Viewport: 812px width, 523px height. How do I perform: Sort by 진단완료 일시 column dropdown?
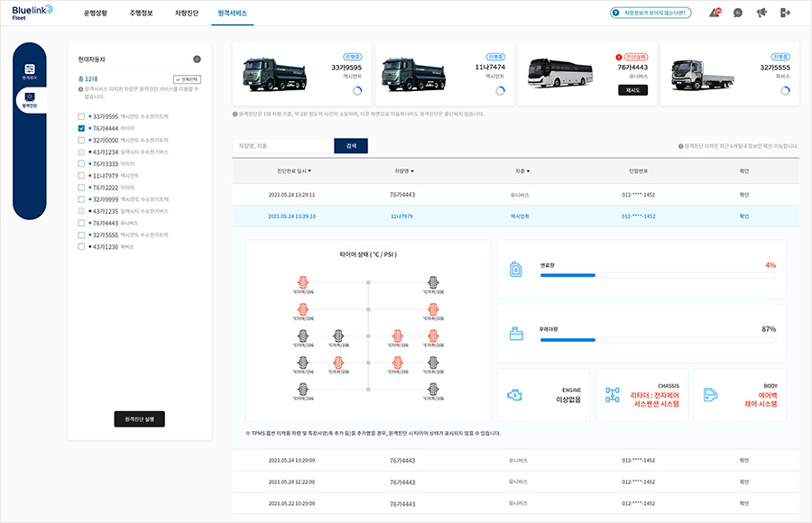(309, 170)
